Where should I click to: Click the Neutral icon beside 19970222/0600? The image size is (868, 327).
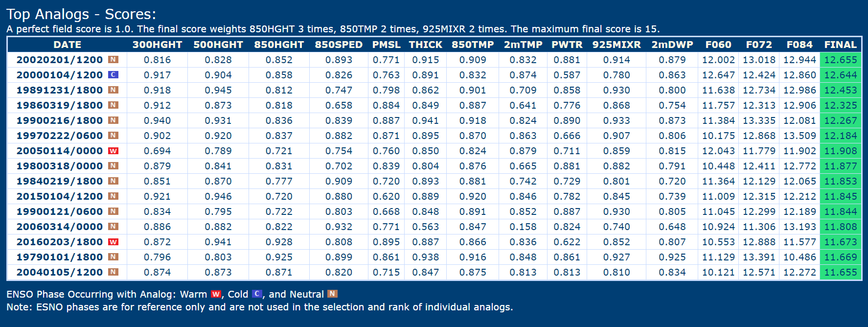pyautogui.click(x=113, y=136)
